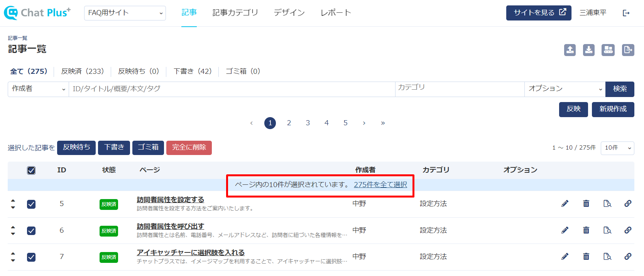Open the FAQ用サイト site dropdown

[125, 13]
